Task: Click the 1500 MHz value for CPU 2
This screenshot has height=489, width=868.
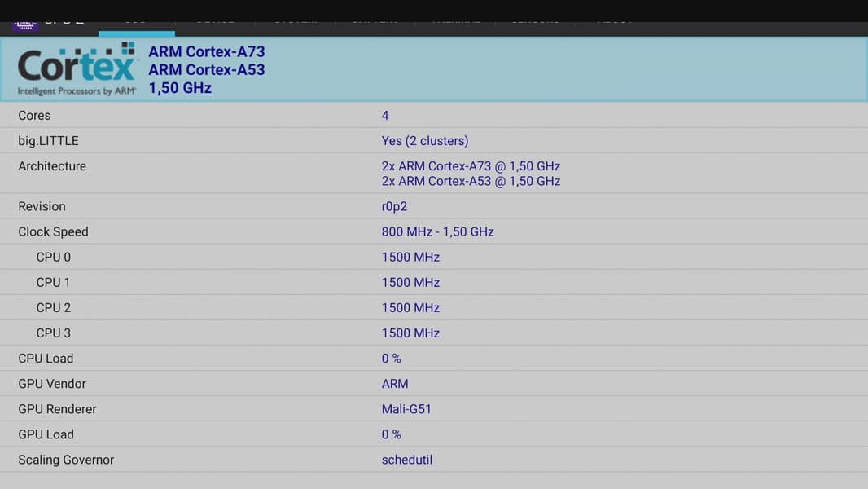Action: tap(410, 308)
